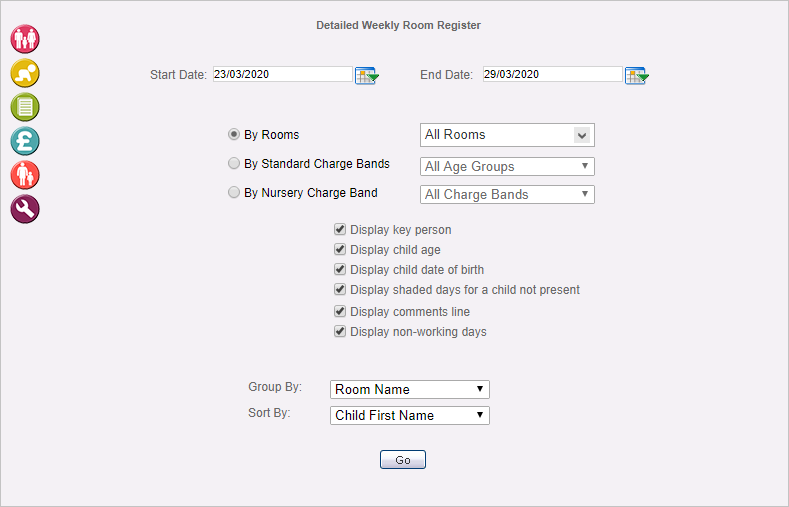Screen dimensions: 789x507
Task: Open the All Charge Bands dropdown
Action: (x=507, y=195)
